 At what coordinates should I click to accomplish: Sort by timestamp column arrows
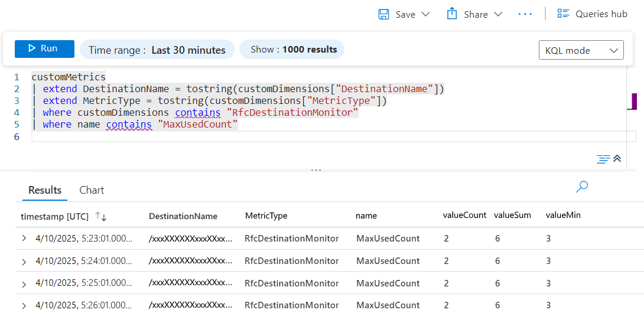click(101, 217)
